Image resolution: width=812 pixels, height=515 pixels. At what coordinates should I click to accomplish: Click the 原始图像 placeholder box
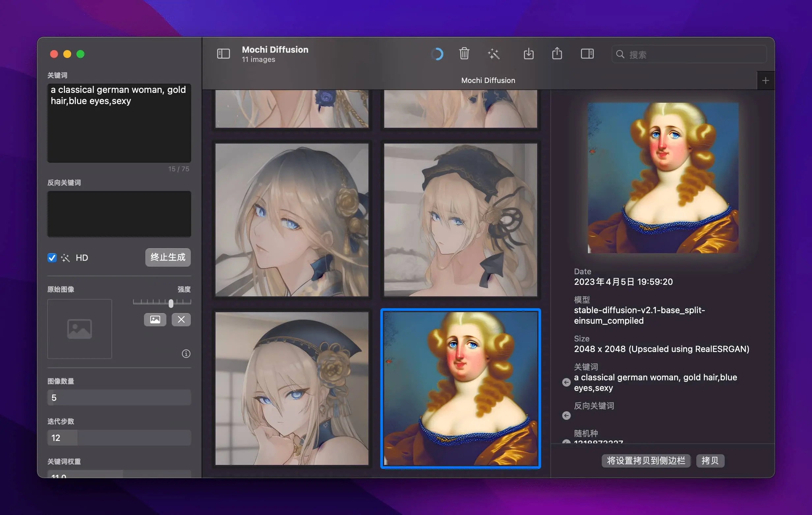point(79,329)
